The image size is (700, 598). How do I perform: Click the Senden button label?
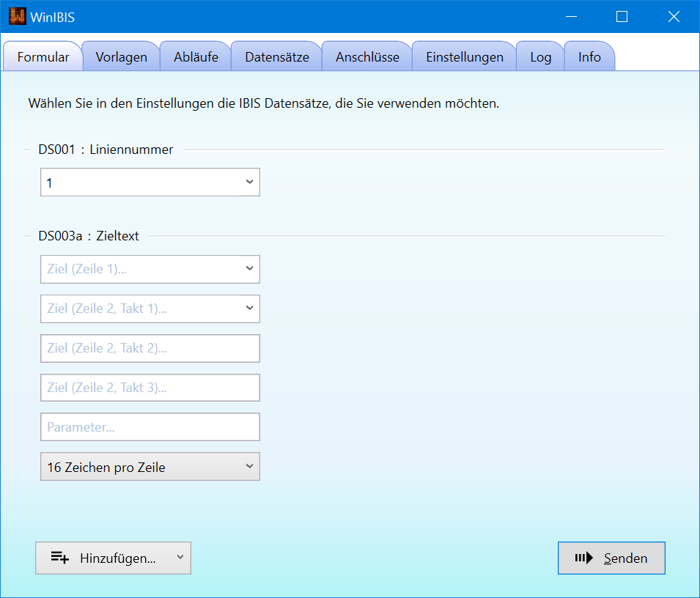(x=625, y=558)
